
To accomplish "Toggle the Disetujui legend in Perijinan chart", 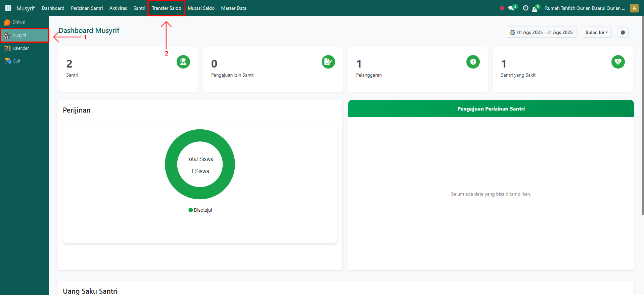I will pos(200,210).
